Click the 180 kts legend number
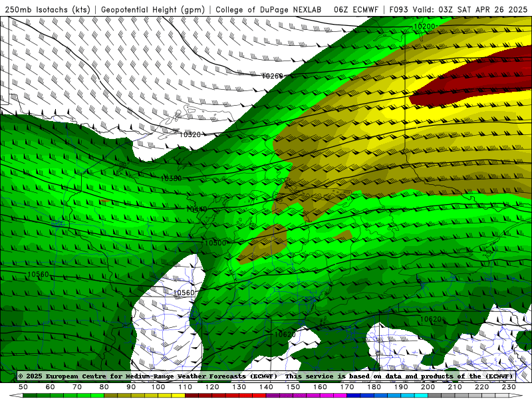 click(x=374, y=387)
